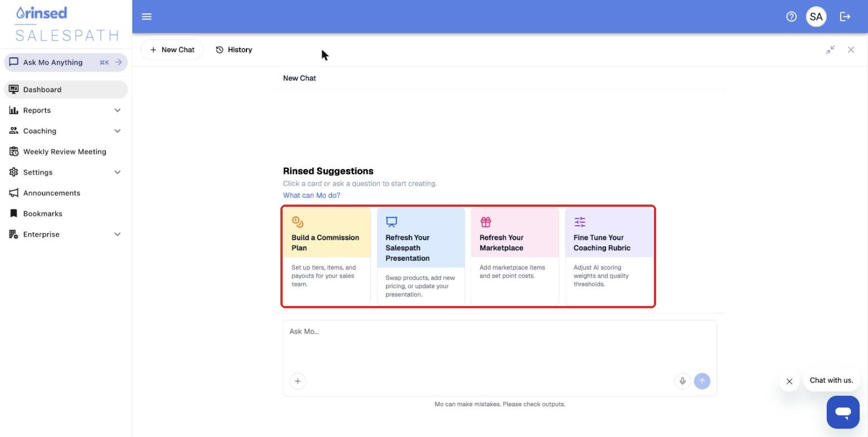Select the Fine Tune Your Coaching Rubric card

[609, 256]
